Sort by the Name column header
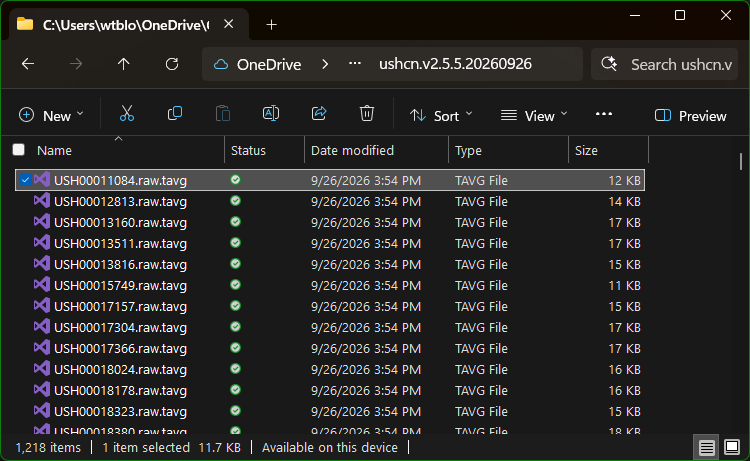 55,151
